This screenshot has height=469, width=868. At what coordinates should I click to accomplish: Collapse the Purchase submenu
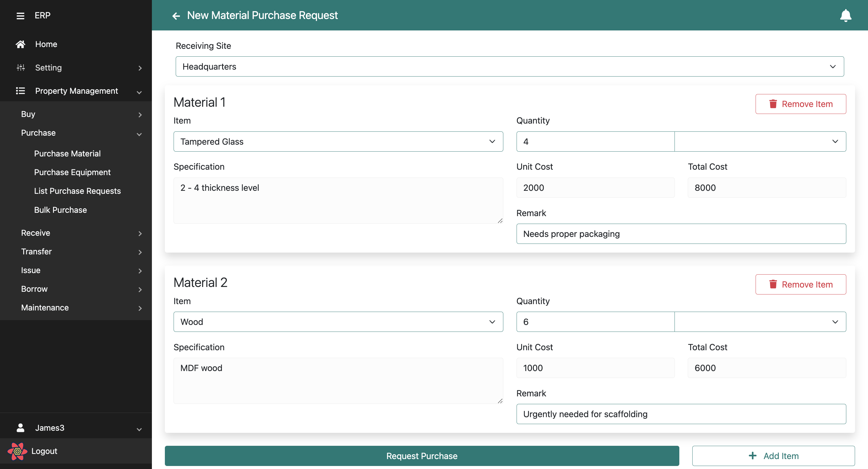click(x=139, y=134)
